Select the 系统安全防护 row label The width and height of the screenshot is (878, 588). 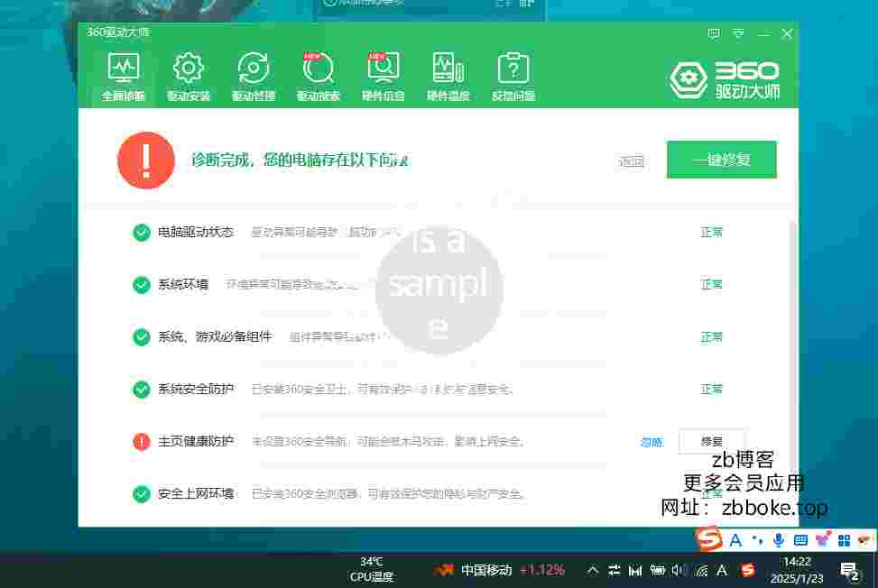[196, 389]
